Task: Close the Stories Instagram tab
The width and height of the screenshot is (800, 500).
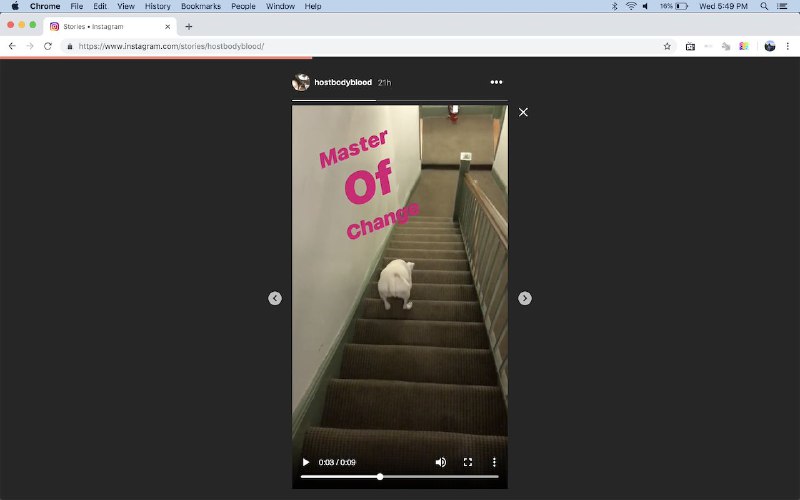Action: coord(168,27)
